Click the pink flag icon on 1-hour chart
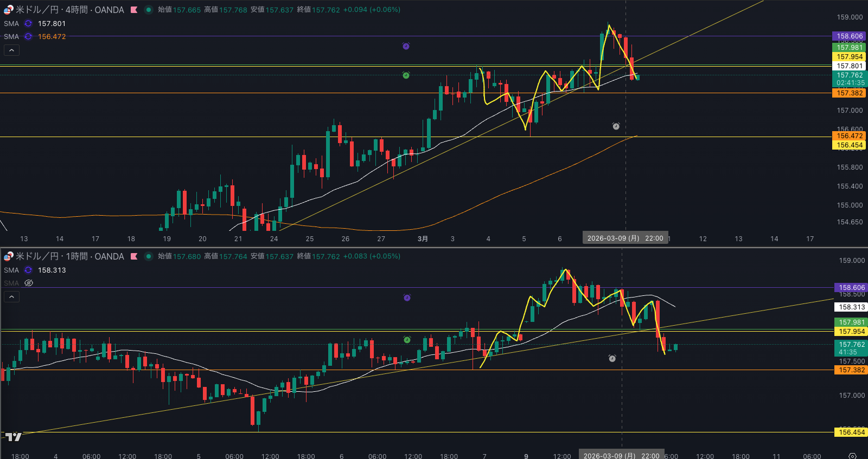Screen dimensions: 868x459 tap(134, 256)
